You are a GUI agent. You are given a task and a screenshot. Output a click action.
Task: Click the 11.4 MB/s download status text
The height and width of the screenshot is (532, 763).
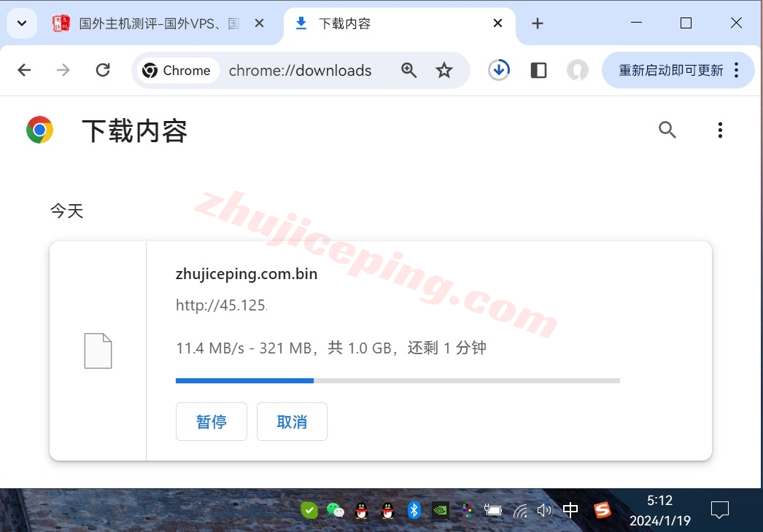pyautogui.click(x=331, y=348)
